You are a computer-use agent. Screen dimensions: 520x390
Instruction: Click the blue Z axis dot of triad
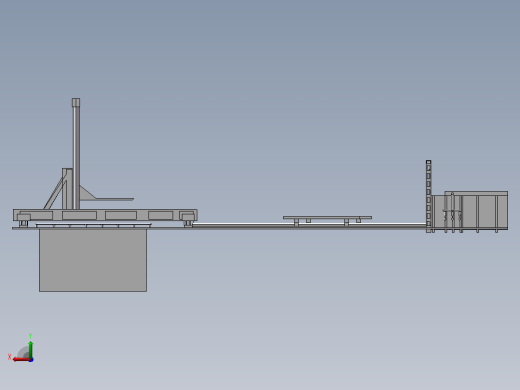point(31,360)
